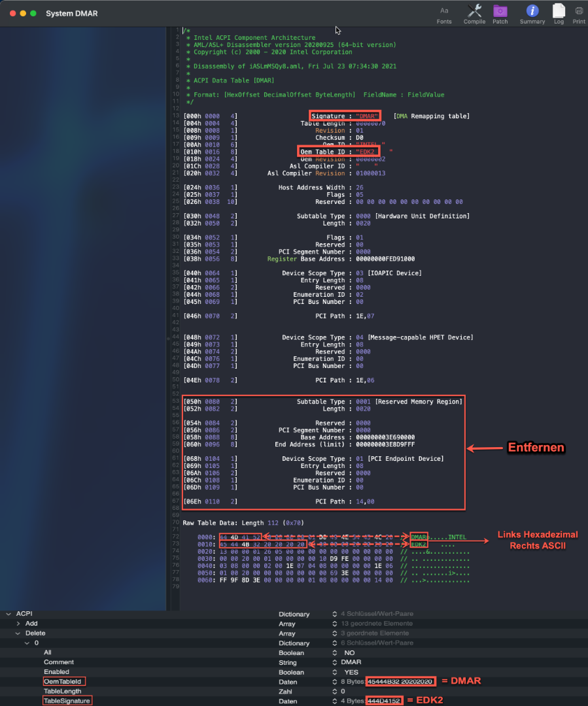The image size is (588, 706).
Task: Click the PCI Path 1E,07 line
Action: pos(279,316)
